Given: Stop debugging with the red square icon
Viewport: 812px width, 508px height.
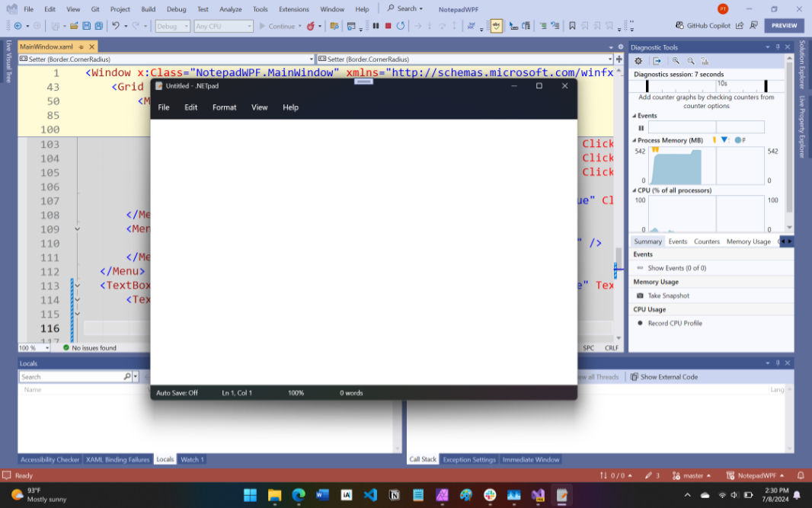Looking at the screenshot, I should (x=388, y=25).
